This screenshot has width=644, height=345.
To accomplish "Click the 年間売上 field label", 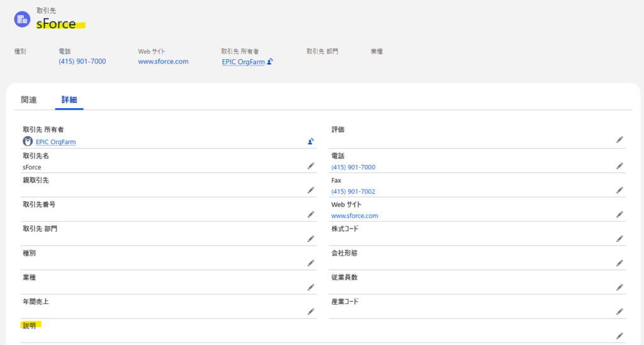I will [35, 302].
